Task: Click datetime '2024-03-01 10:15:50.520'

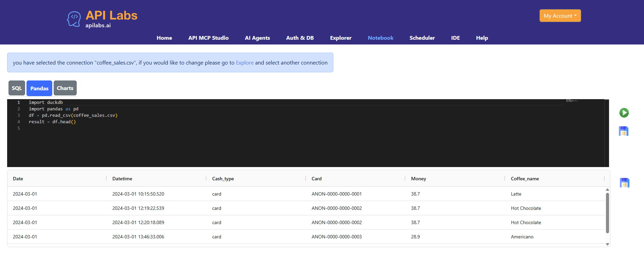Action: (138, 194)
